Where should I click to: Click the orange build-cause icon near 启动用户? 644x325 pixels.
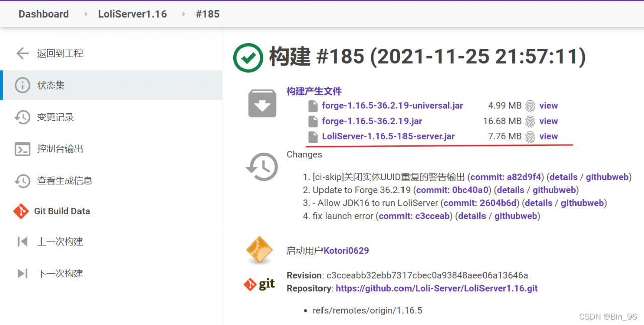click(259, 250)
